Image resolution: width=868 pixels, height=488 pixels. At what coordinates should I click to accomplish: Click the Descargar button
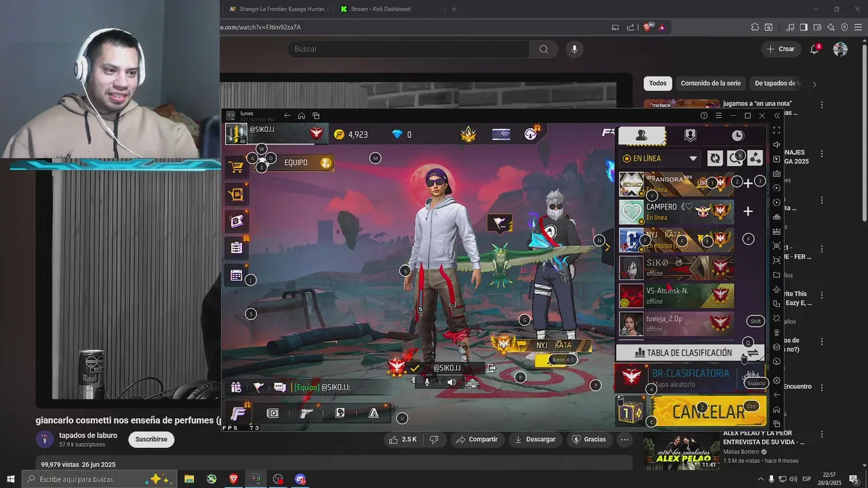tap(534, 439)
